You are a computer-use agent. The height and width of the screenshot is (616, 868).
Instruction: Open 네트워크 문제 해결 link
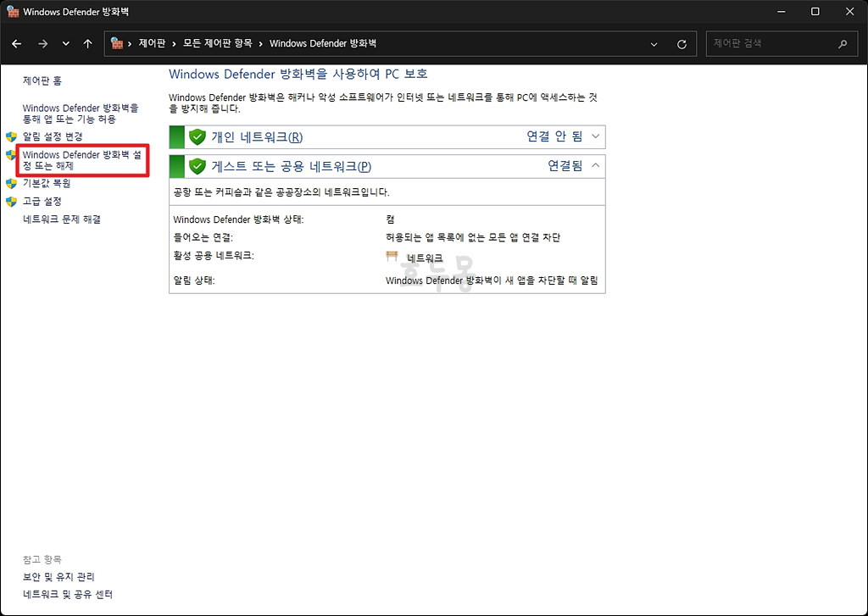pyautogui.click(x=61, y=219)
